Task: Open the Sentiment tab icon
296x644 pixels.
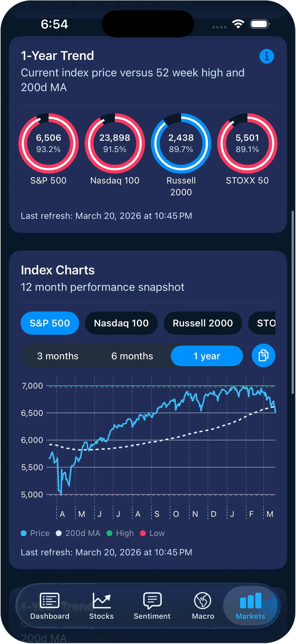Action: (152, 601)
